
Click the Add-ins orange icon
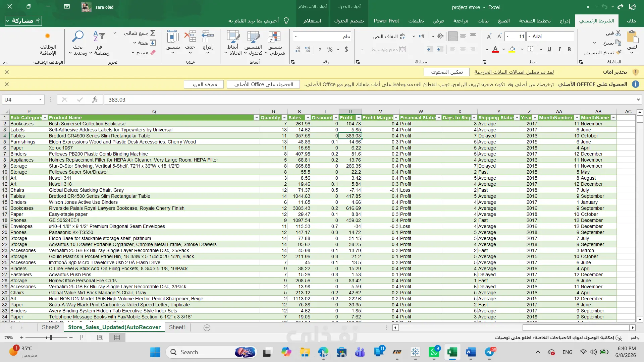click(48, 36)
